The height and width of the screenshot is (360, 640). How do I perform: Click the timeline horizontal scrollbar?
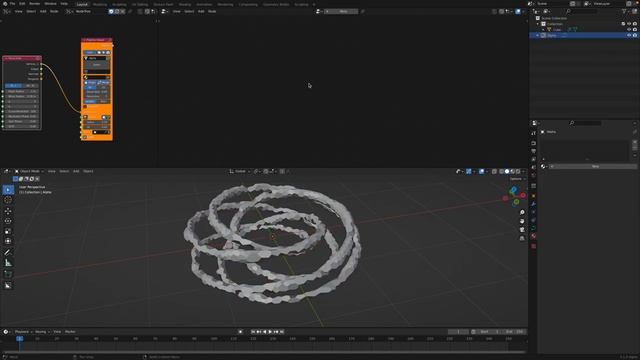[x=264, y=352]
